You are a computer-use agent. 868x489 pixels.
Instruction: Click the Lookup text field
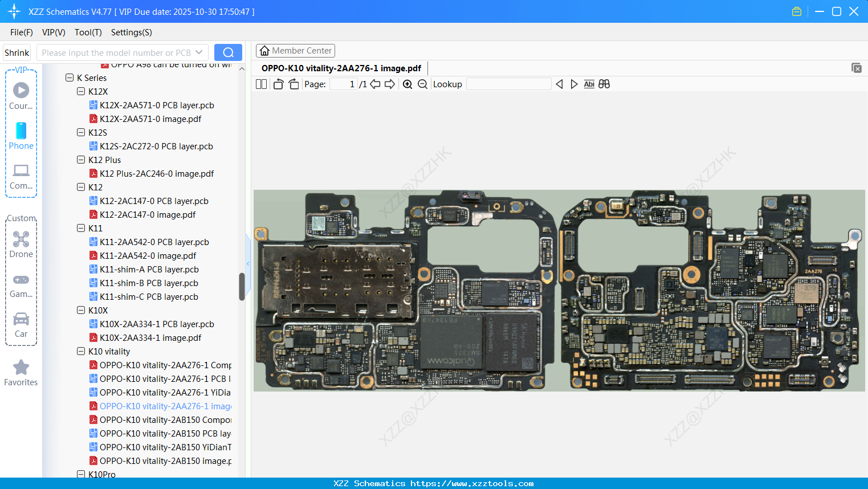coord(508,84)
